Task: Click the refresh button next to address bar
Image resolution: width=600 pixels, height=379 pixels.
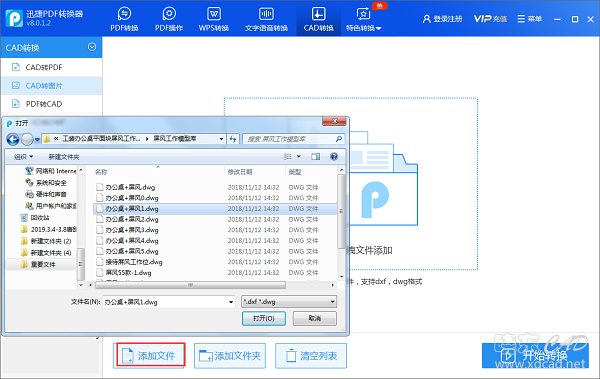Action: pos(233,139)
